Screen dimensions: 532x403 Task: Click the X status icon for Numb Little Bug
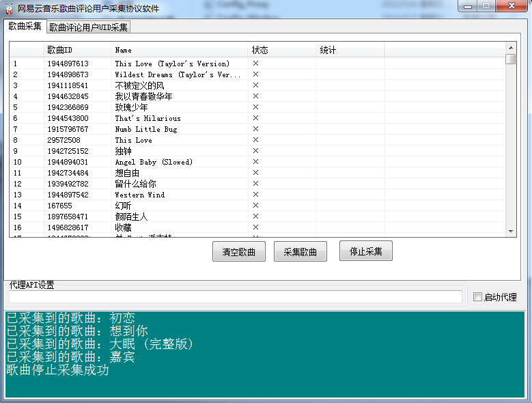(x=255, y=129)
